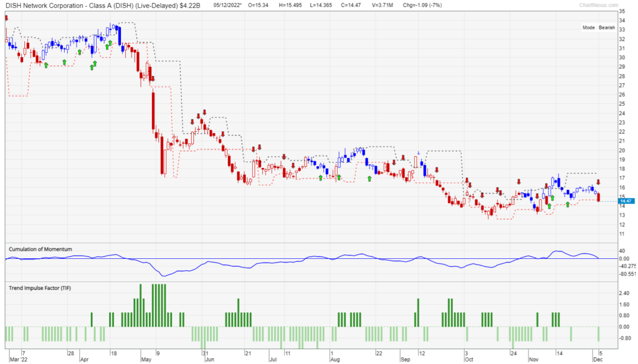Click the 25 label on price axis
638x364 pixels.
click(622, 104)
